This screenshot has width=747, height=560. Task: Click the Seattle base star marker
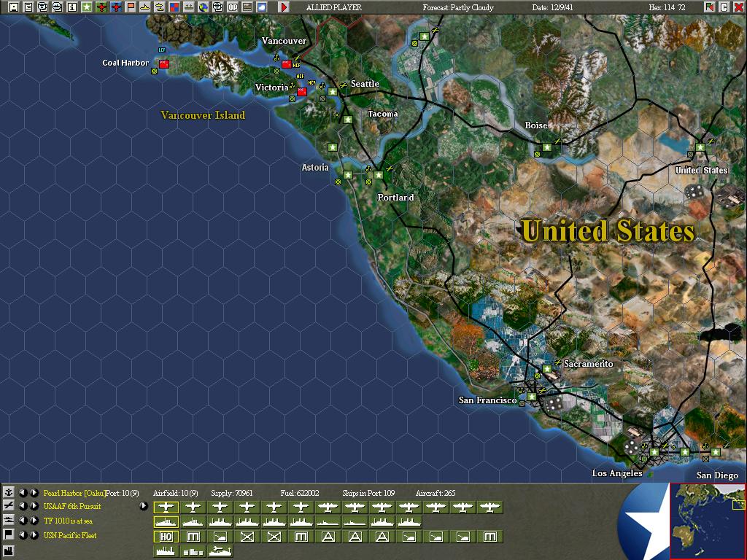click(x=333, y=92)
